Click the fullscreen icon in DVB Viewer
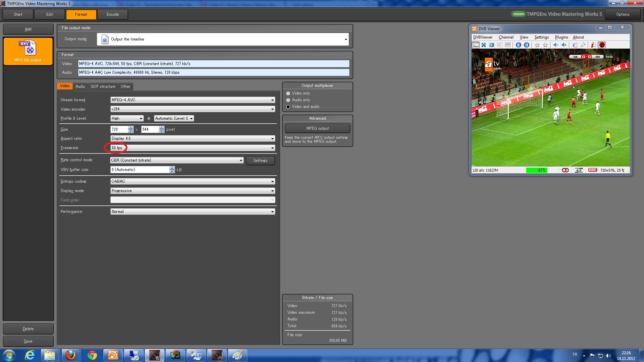 (x=484, y=45)
